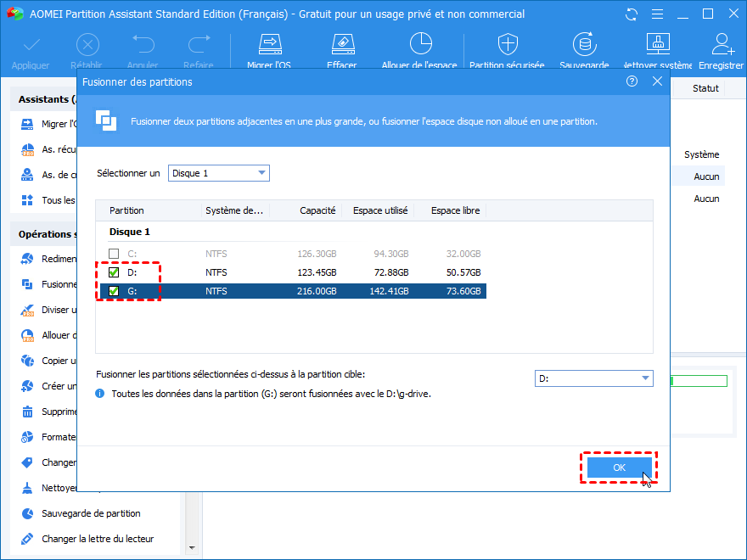Viewport: 747px width, 560px height.
Task: Close the Fusionner des partitions dialog
Action: (657, 81)
